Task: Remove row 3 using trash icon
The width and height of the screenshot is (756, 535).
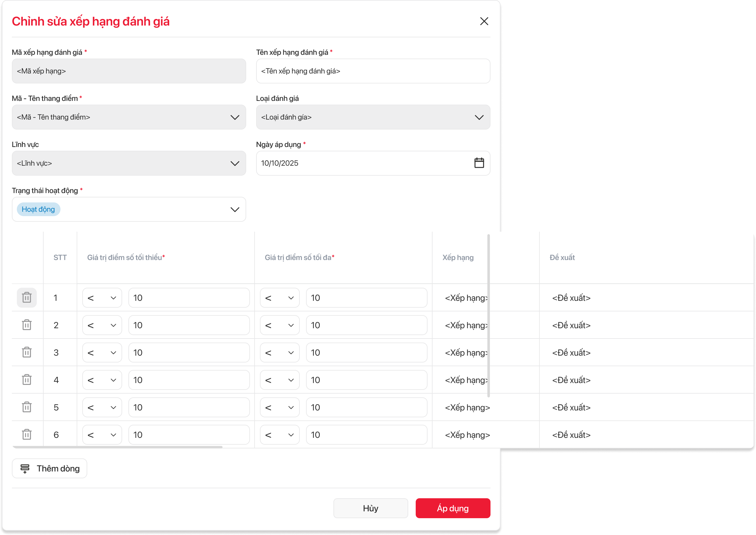Action: point(27,352)
